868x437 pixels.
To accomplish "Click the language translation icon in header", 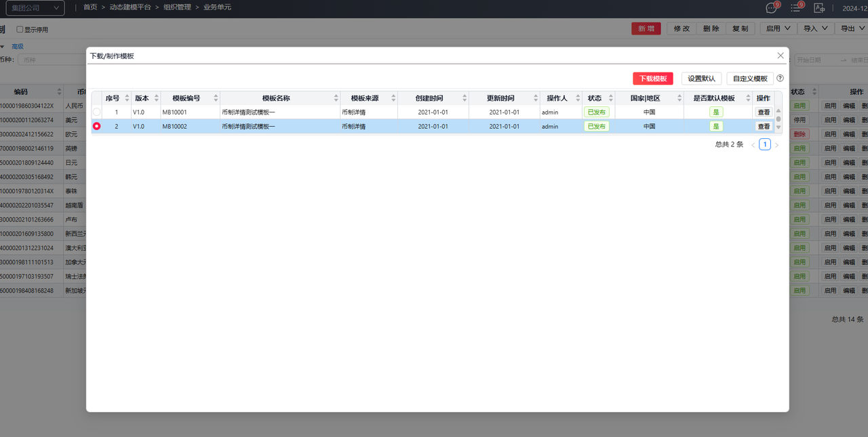I will coord(820,8).
